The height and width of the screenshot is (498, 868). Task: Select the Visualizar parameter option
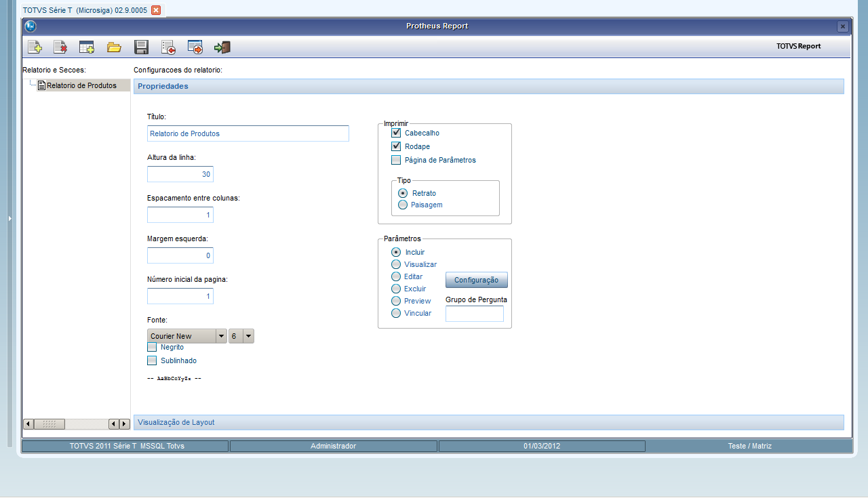pos(396,264)
